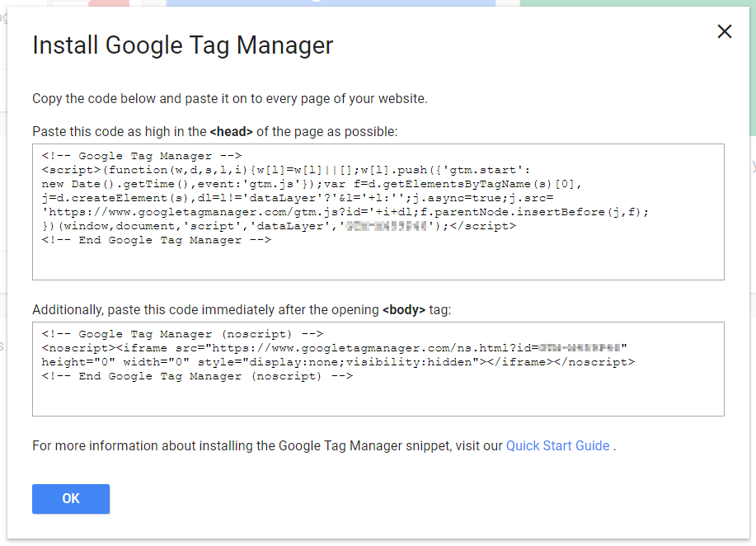Close the Install Google Tag Manager dialog

coord(725,32)
